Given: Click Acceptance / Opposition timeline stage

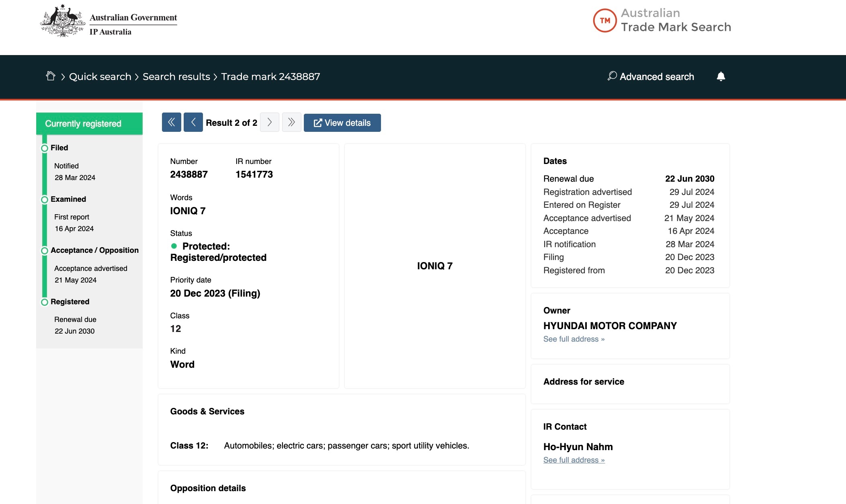Looking at the screenshot, I should [x=94, y=250].
